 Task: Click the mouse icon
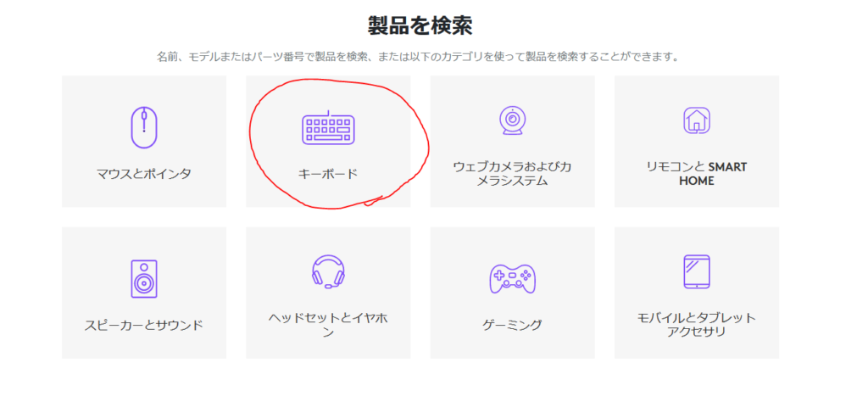144,127
